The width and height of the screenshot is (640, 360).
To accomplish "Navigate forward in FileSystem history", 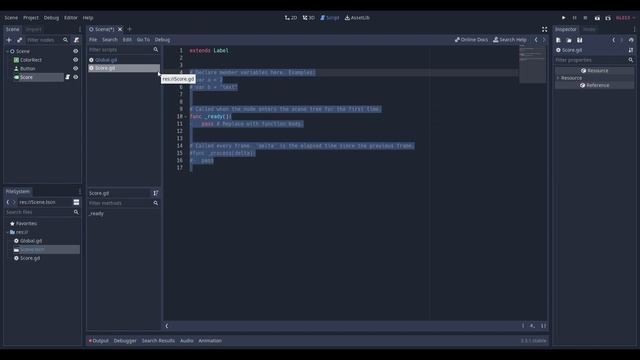I will 13,202.
